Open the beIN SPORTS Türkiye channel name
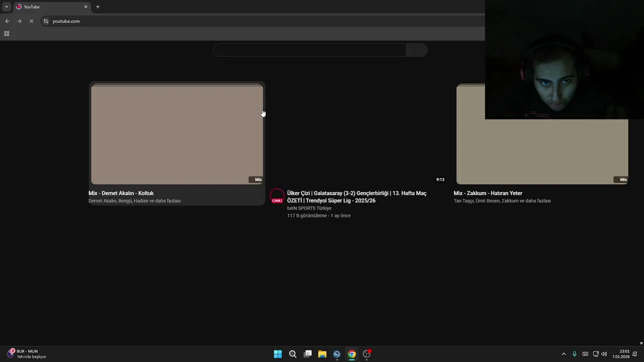Screen dimensions: 644x362 [x=309, y=208]
